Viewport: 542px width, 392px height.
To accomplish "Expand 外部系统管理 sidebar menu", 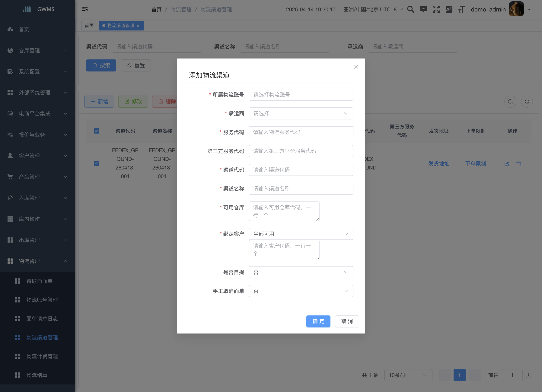I will click(x=37, y=92).
